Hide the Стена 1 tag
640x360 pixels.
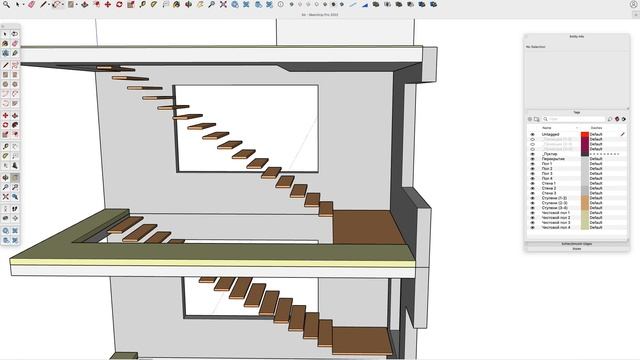[x=532, y=183]
